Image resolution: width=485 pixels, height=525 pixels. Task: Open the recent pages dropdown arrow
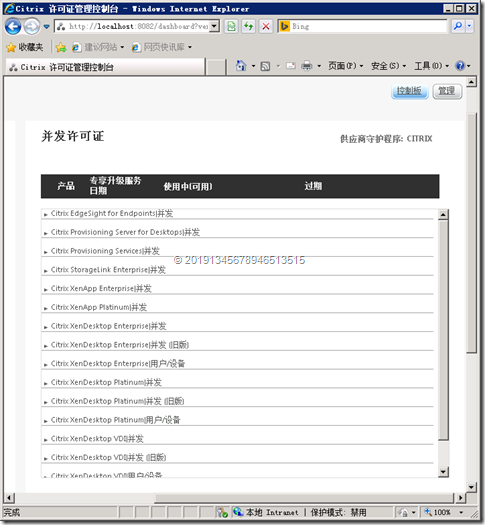47,26
